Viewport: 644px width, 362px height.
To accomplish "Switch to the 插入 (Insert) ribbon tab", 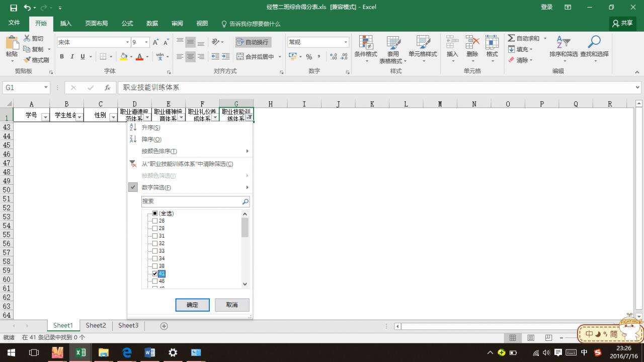I will (66, 24).
